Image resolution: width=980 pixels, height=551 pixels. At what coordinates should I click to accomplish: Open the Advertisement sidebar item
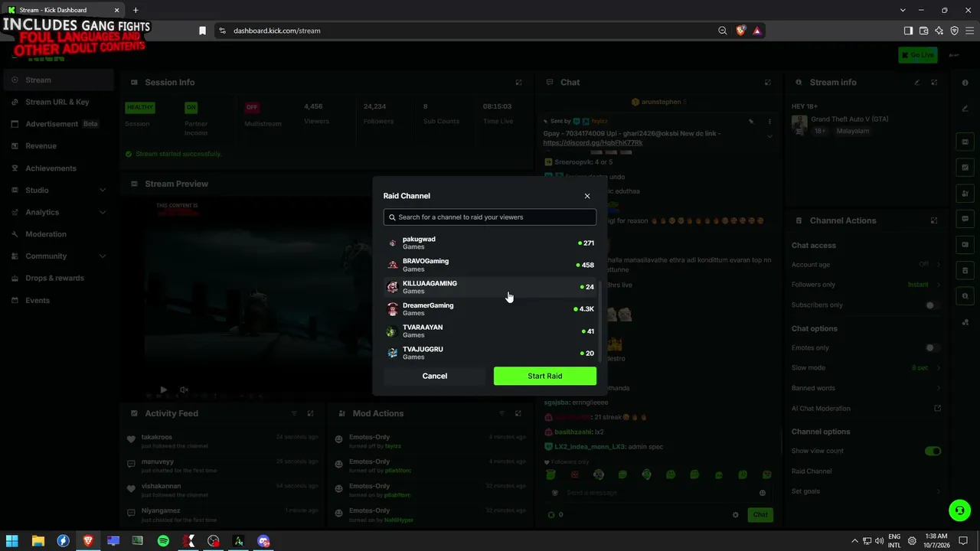pos(57,124)
